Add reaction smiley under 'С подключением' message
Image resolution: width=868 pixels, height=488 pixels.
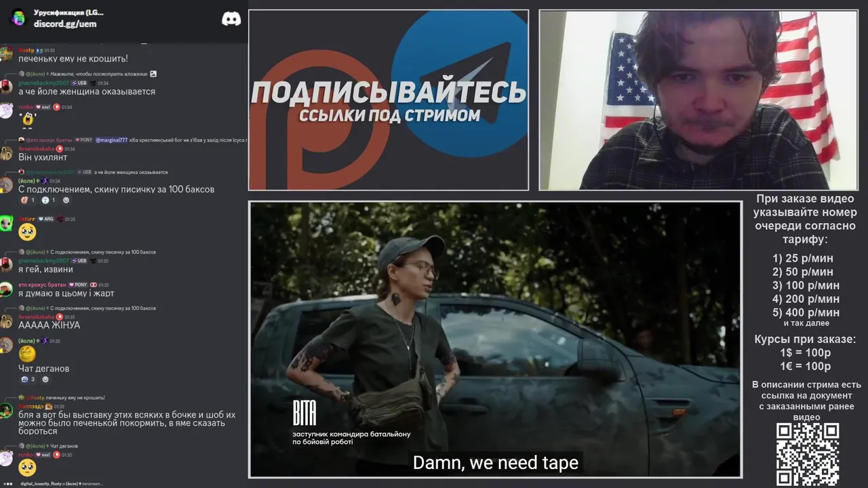(66, 200)
